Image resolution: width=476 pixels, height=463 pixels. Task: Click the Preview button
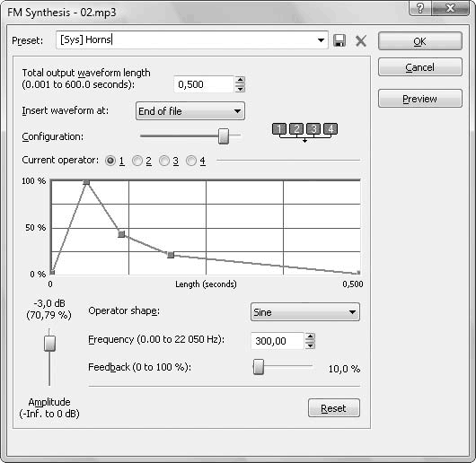(x=419, y=99)
